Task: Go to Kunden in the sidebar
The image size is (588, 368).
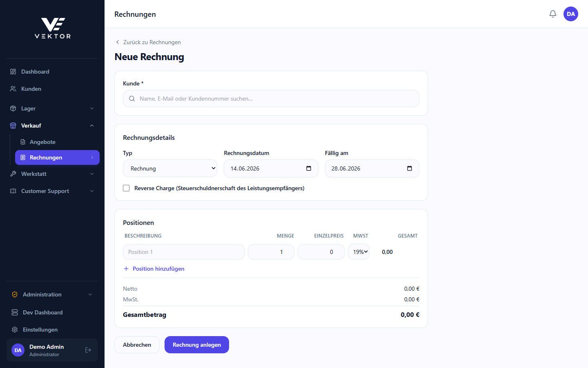Action: click(52, 89)
